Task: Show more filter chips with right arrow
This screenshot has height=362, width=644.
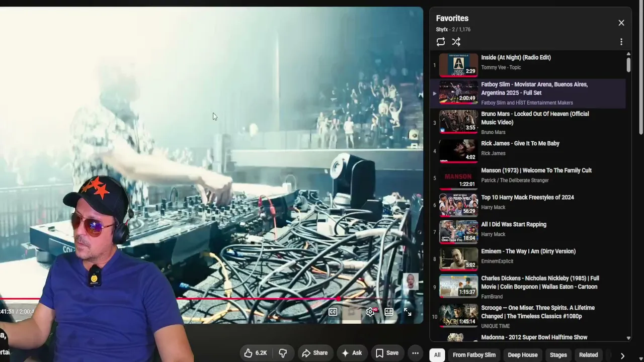Action: 622,355
